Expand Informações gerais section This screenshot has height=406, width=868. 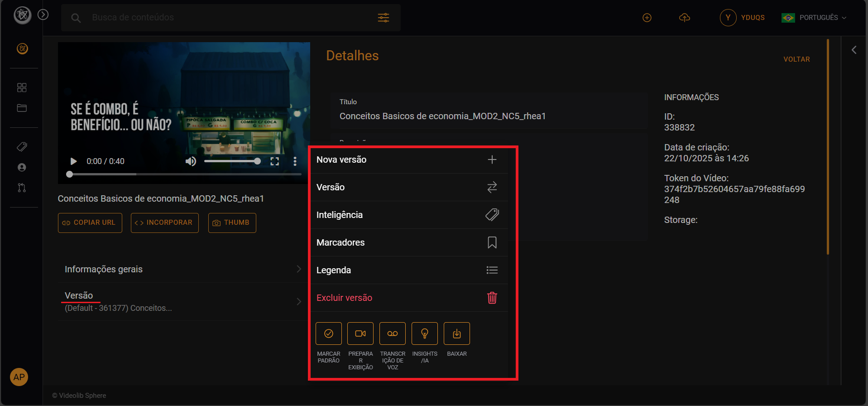[x=183, y=269]
